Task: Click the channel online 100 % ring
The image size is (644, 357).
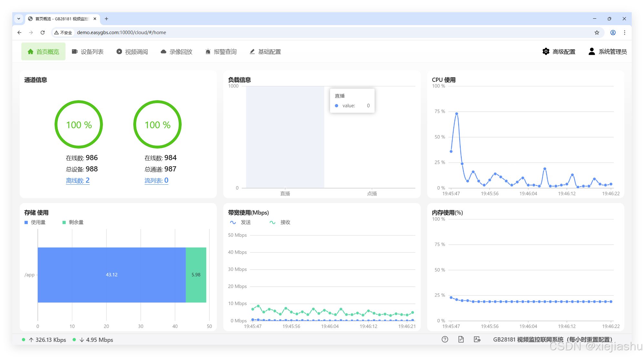Action: pos(157,125)
